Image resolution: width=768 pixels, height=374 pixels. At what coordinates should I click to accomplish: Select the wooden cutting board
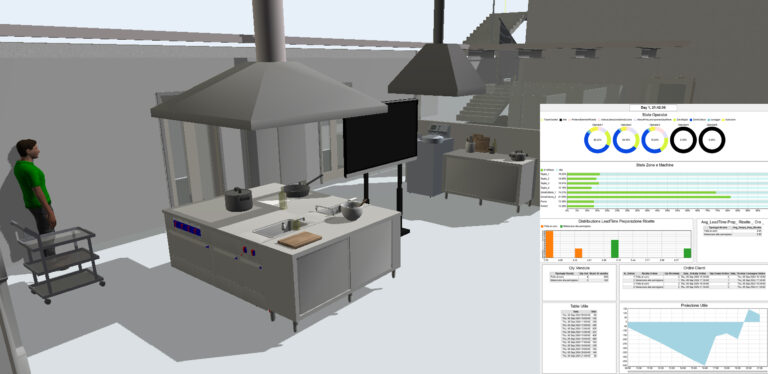[300, 239]
